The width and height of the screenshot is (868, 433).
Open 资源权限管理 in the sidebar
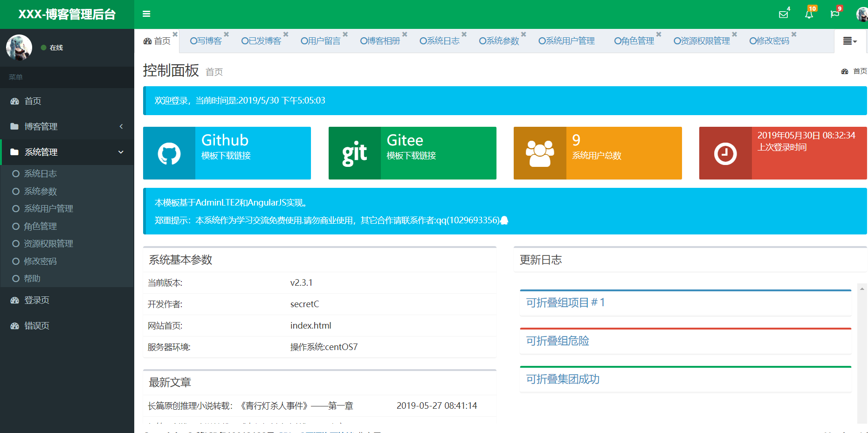[67, 243]
